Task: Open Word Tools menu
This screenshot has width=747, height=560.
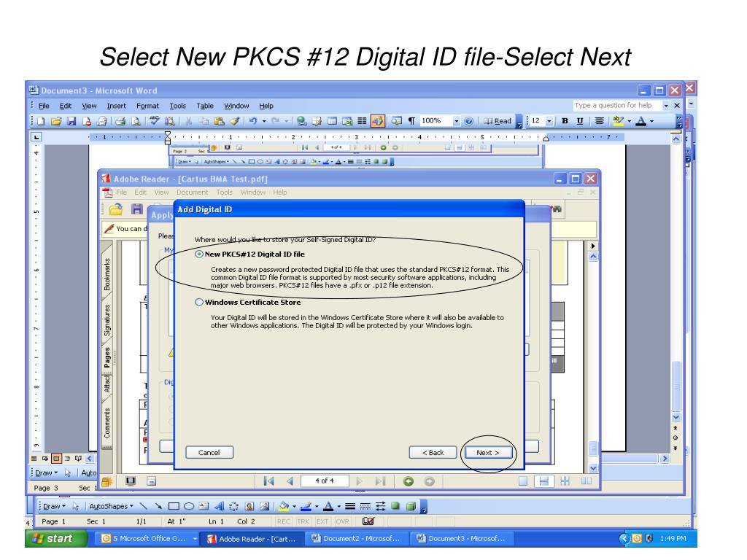Action: click(x=178, y=106)
